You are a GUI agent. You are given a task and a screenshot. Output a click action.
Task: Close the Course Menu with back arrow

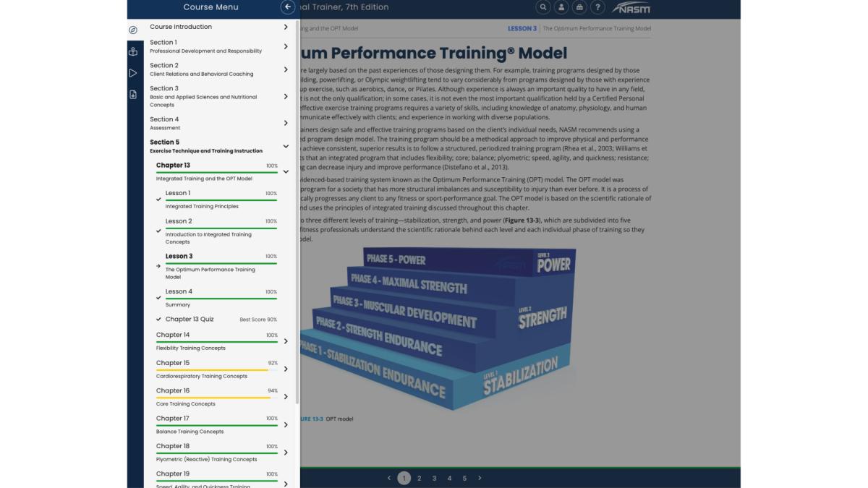[288, 7]
